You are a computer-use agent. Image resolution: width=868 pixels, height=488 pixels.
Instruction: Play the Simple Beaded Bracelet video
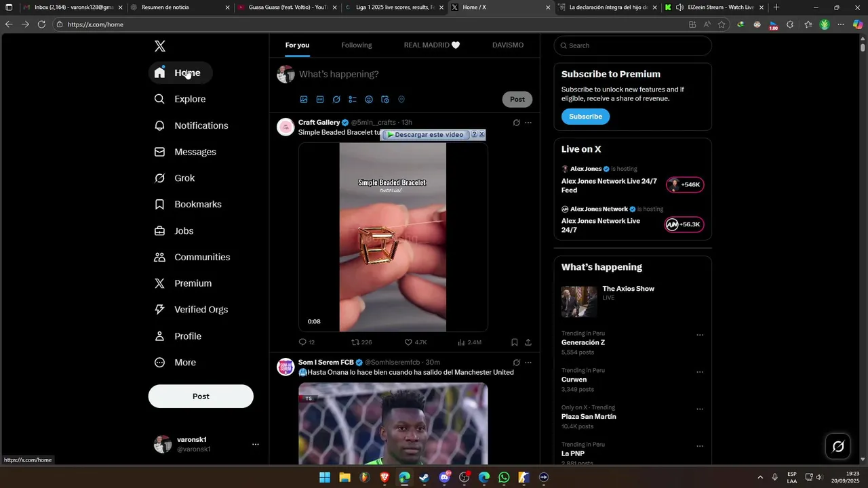(x=393, y=237)
